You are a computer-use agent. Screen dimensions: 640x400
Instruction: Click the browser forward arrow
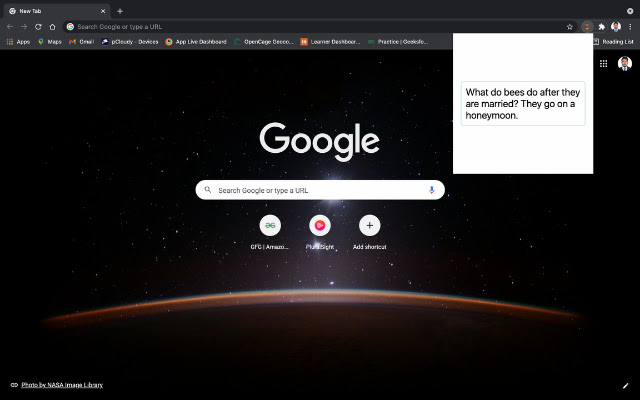tap(24, 27)
